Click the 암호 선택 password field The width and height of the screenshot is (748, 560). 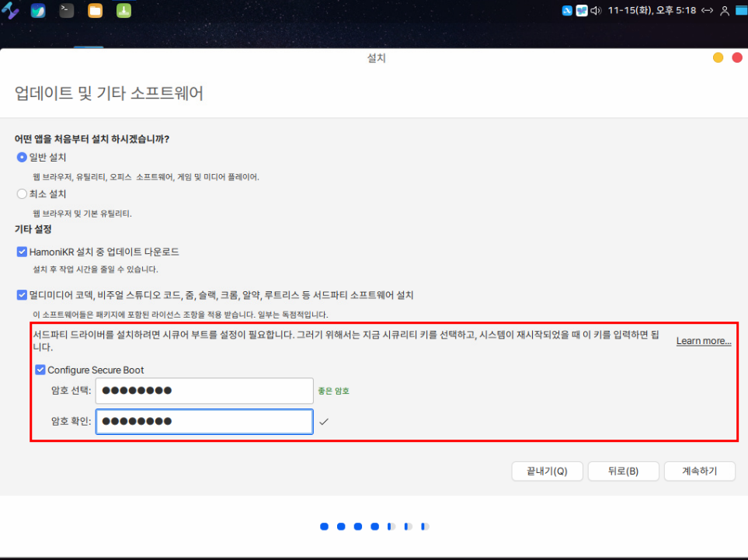click(x=204, y=391)
